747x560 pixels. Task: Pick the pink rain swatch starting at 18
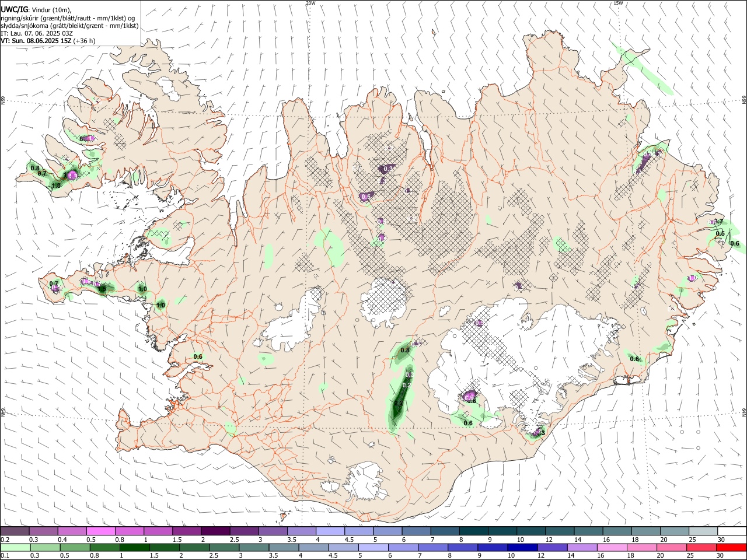pyautogui.click(x=641, y=547)
